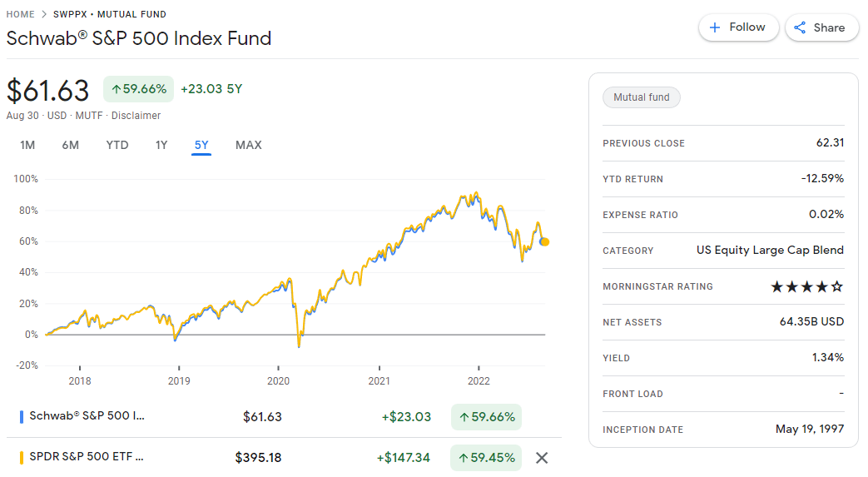Screen dimensions: 868x477
Task: Click the +$23.03 change in Schwab row
Action: [x=406, y=417]
